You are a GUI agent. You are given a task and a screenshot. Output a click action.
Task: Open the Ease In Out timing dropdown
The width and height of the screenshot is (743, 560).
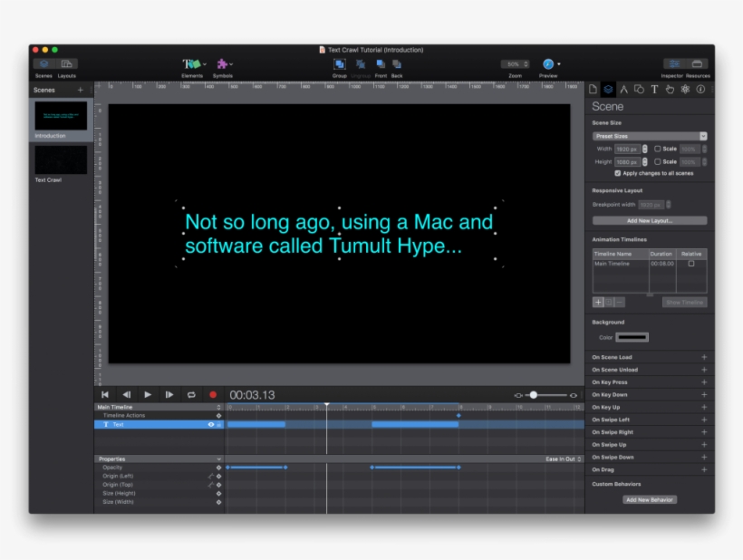pyautogui.click(x=564, y=459)
